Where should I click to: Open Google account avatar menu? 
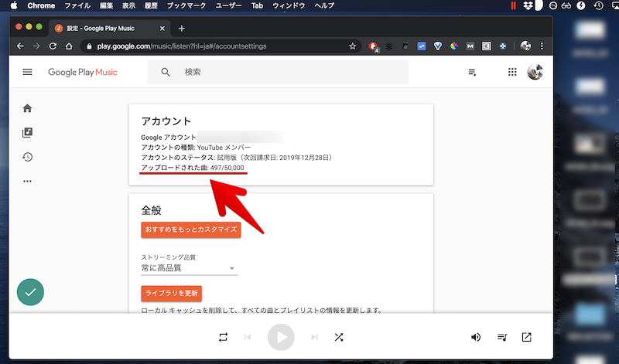(x=535, y=72)
